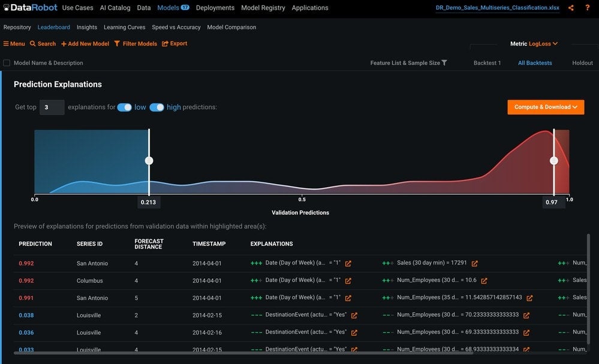599x364 pixels.
Task: Open link icon for Num_Employees = 69.33333333333333
Action: coord(526,333)
